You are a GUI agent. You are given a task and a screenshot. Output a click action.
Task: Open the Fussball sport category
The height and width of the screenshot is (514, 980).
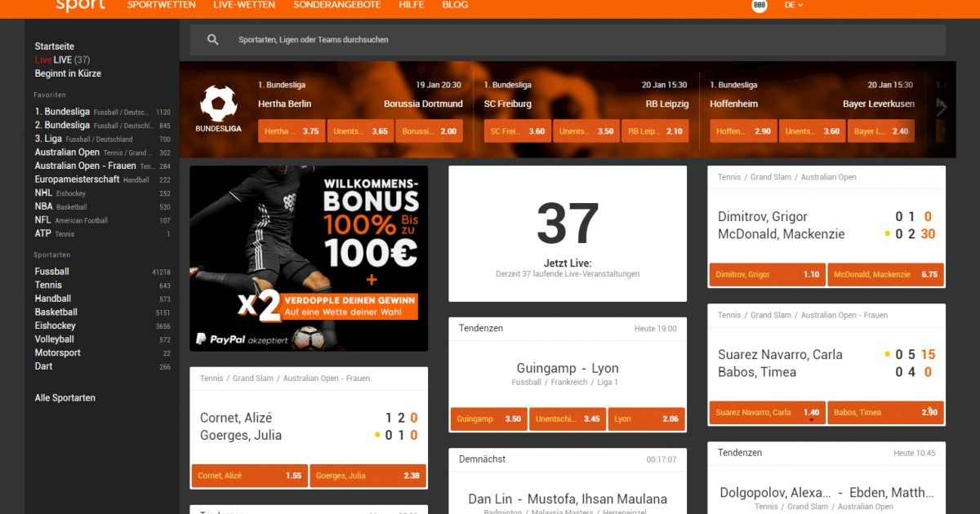(x=102, y=272)
